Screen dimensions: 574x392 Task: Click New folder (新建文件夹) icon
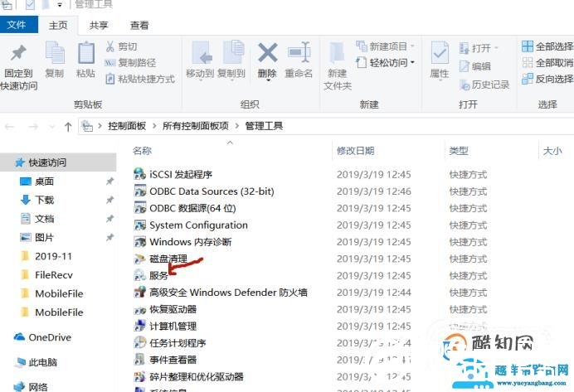337,53
